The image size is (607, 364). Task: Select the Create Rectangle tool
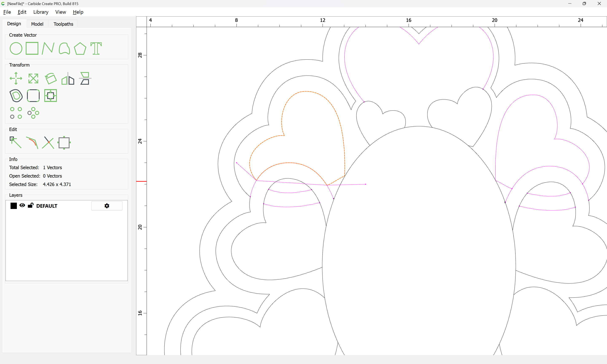[x=32, y=48]
